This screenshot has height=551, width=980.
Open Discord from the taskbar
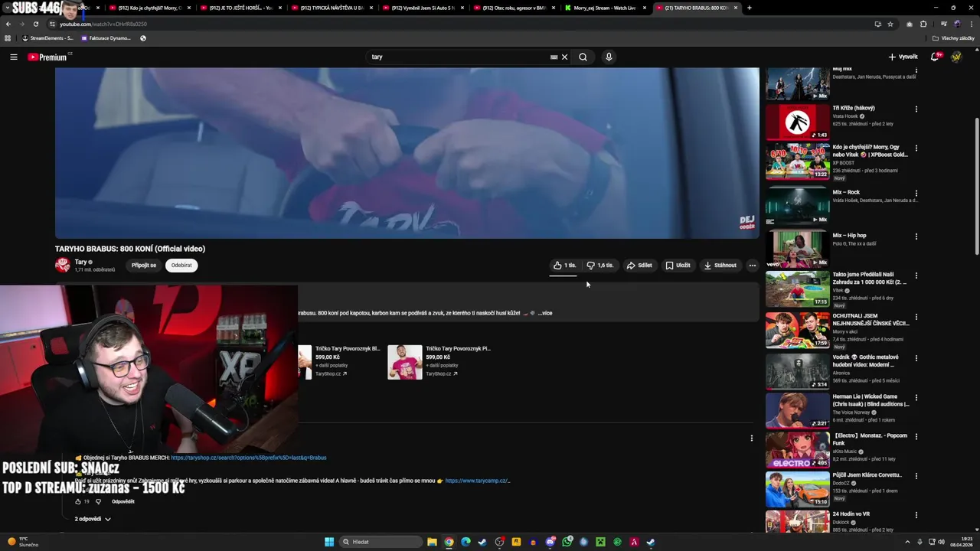(x=550, y=542)
